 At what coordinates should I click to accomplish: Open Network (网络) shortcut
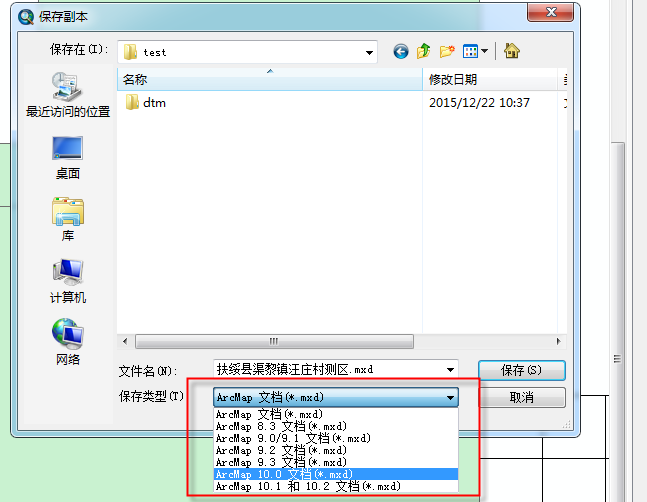pos(68,342)
